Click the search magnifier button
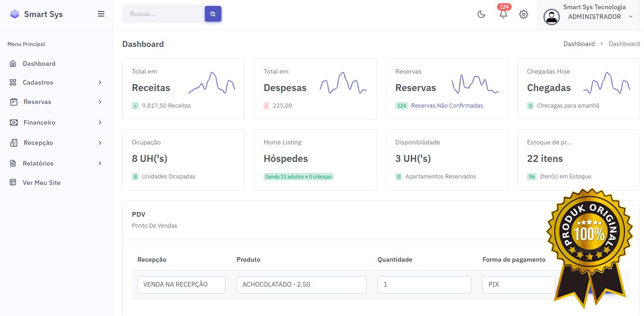The width and height of the screenshot is (644, 316). click(x=213, y=14)
